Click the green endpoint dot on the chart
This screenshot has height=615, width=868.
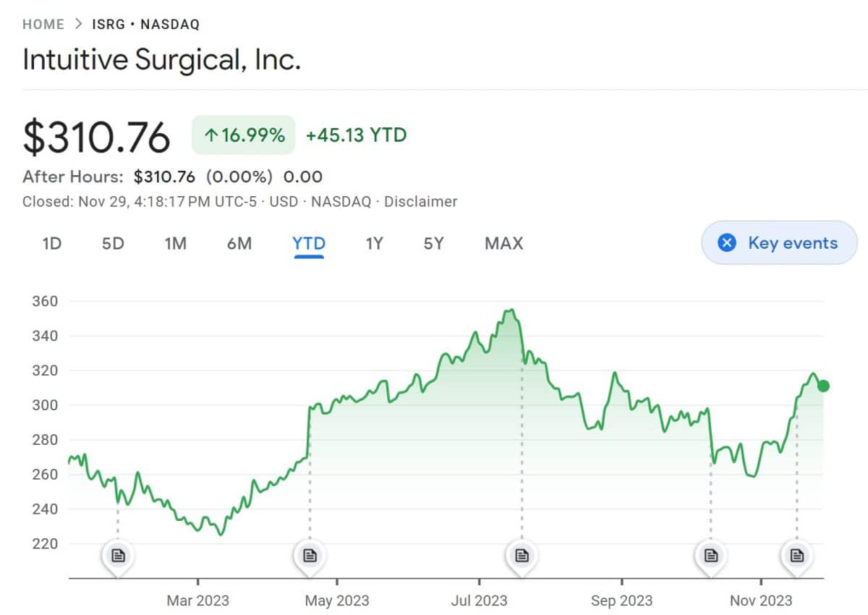824,386
